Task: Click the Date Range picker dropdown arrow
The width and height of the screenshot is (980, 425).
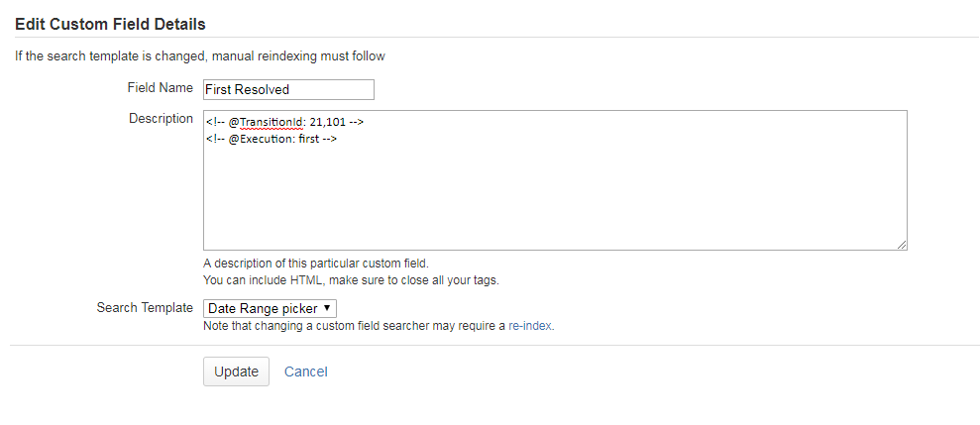Action: point(328,309)
